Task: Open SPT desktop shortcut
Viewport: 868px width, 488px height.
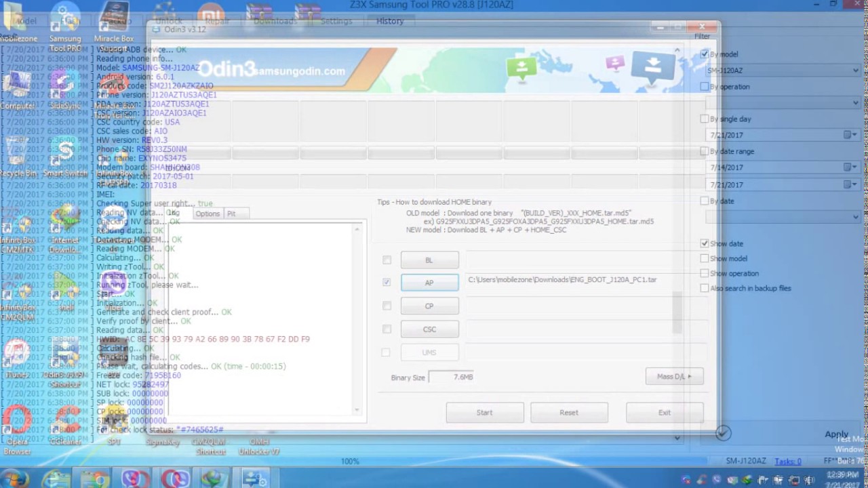Action: click(114, 424)
